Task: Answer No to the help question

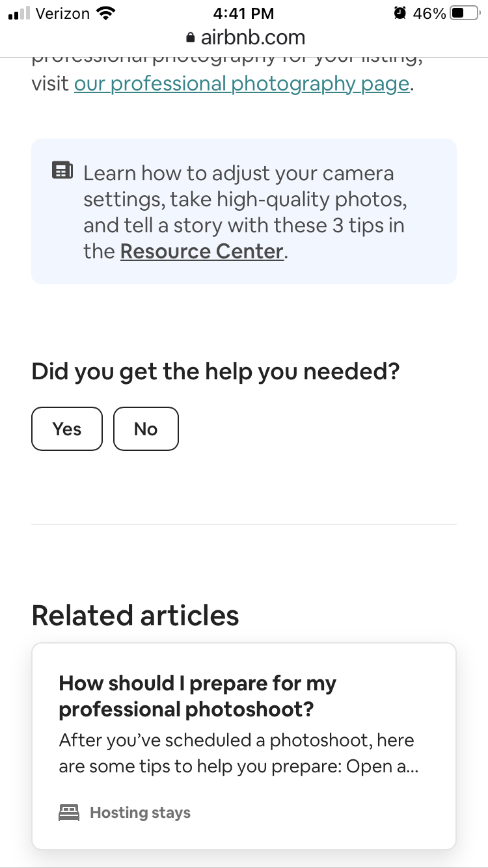Action: click(146, 429)
